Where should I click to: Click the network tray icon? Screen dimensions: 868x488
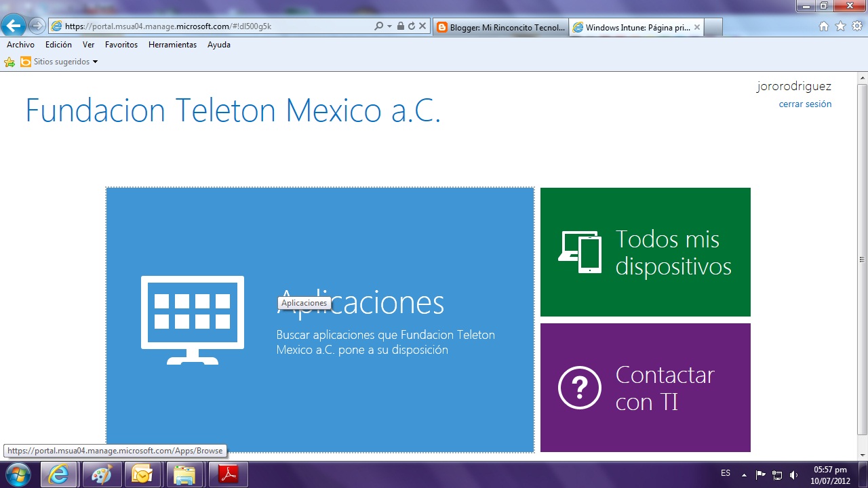coord(778,474)
